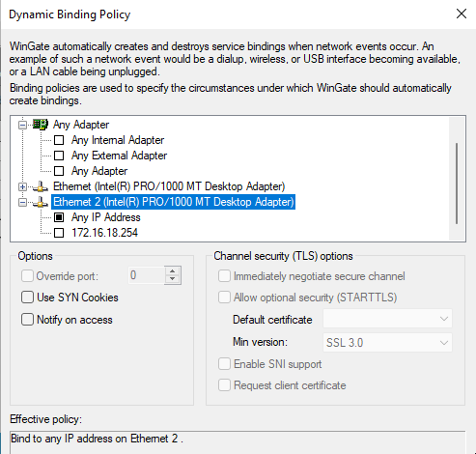Check the Any Internal Adapter box

tap(59, 140)
